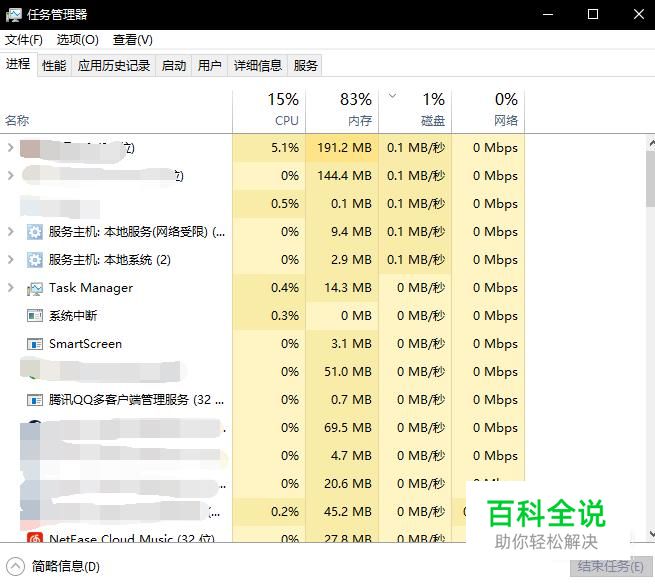The width and height of the screenshot is (655, 585).
Task: Click the 0.4% CPU cell
Action: (x=269, y=288)
